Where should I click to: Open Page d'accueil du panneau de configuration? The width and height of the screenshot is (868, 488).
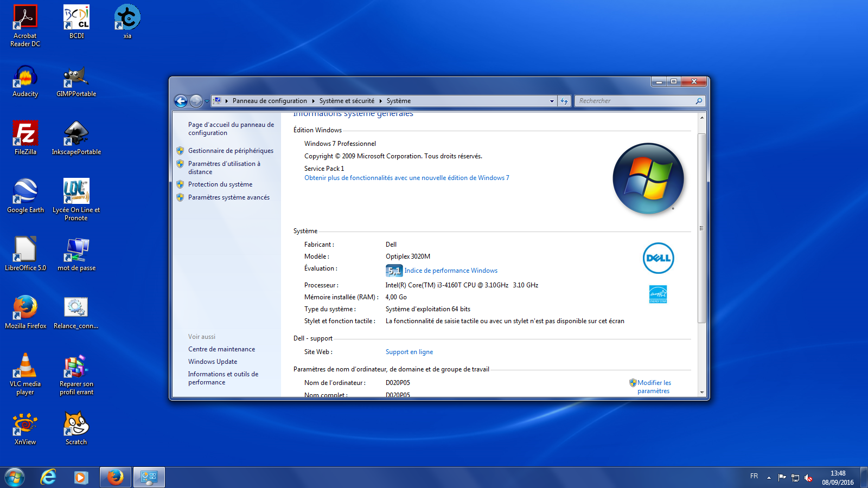(231, 129)
